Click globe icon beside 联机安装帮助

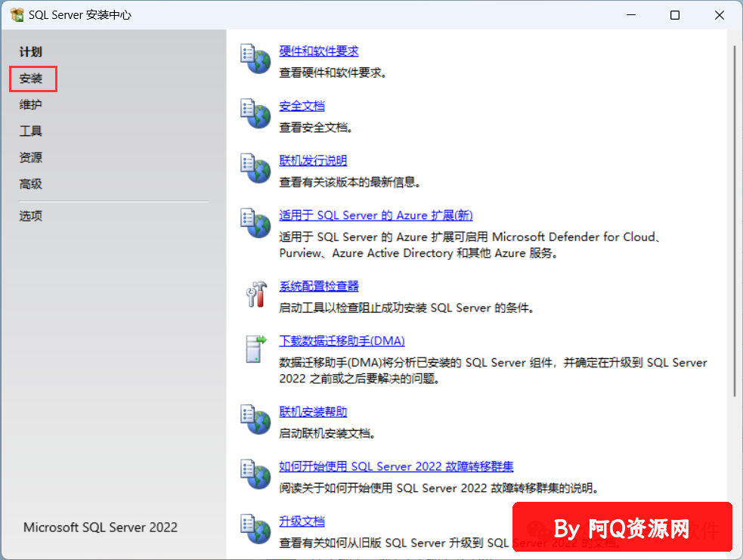pyautogui.click(x=255, y=419)
